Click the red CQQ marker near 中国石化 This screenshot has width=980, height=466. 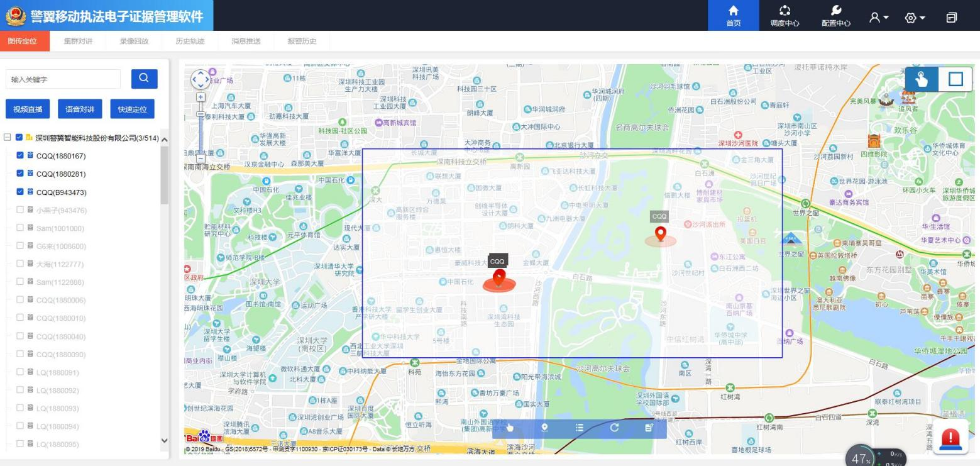499,277
